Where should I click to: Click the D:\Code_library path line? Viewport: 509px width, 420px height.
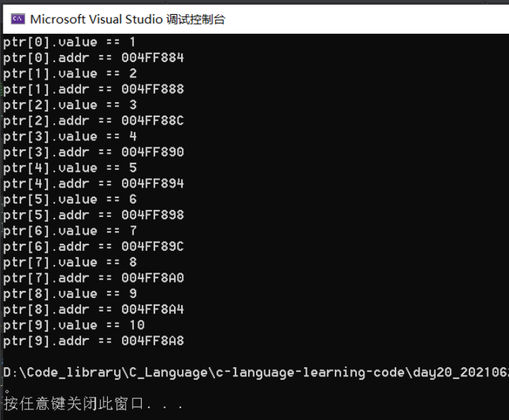(256, 373)
